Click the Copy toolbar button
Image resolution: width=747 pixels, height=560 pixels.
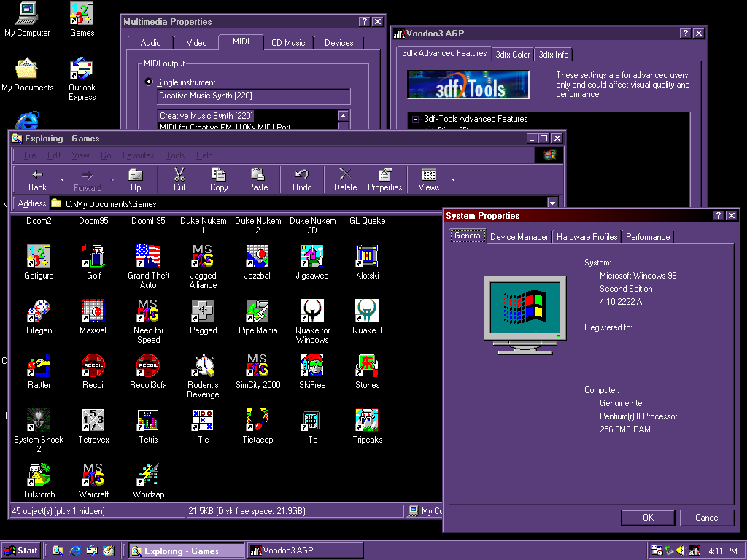(219, 179)
